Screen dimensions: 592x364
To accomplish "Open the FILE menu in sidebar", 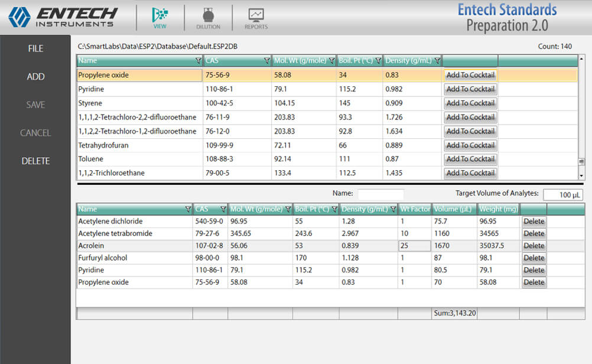I will click(35, 48).
